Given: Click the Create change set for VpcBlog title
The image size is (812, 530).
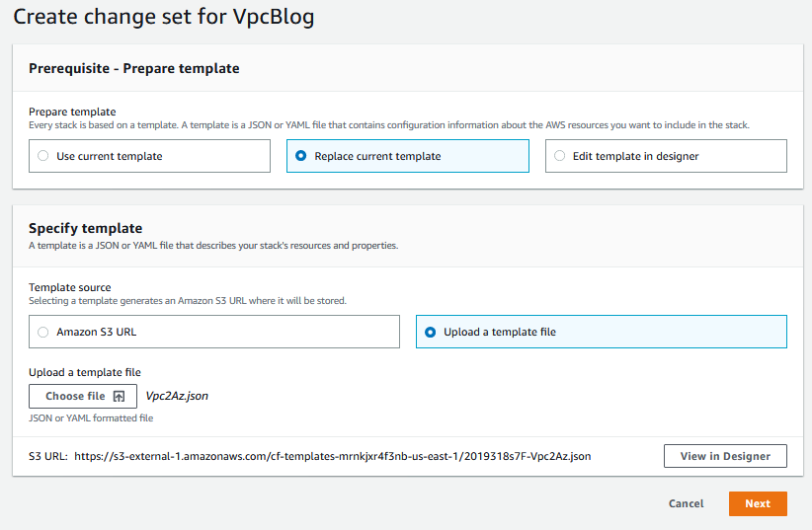Looking at the screenshot, I should pyautogui.click(x=164, y=17).
